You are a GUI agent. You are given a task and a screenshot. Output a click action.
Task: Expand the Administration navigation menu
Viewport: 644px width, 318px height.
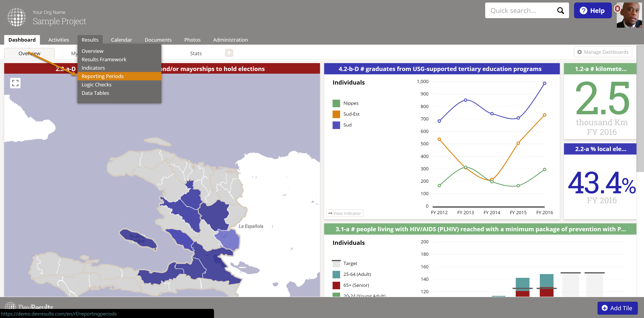pyautogui.click(x=230, y=40)
